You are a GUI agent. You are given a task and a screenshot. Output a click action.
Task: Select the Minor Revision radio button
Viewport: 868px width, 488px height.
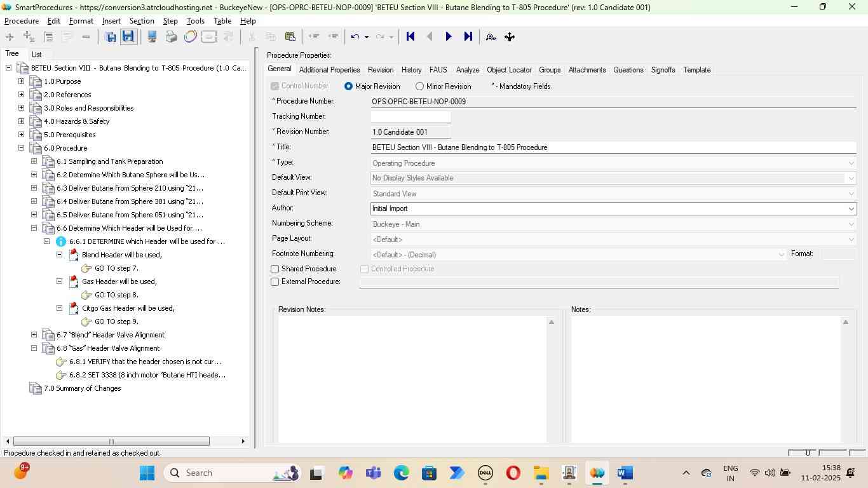(419, 86)
